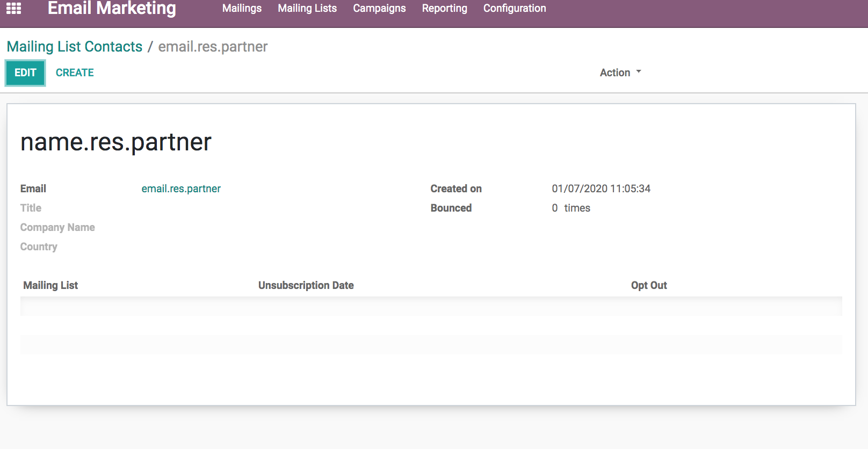Sort by Mailing List column header
The width and height of the screenshot is (868, 449).
pos(50,285)
